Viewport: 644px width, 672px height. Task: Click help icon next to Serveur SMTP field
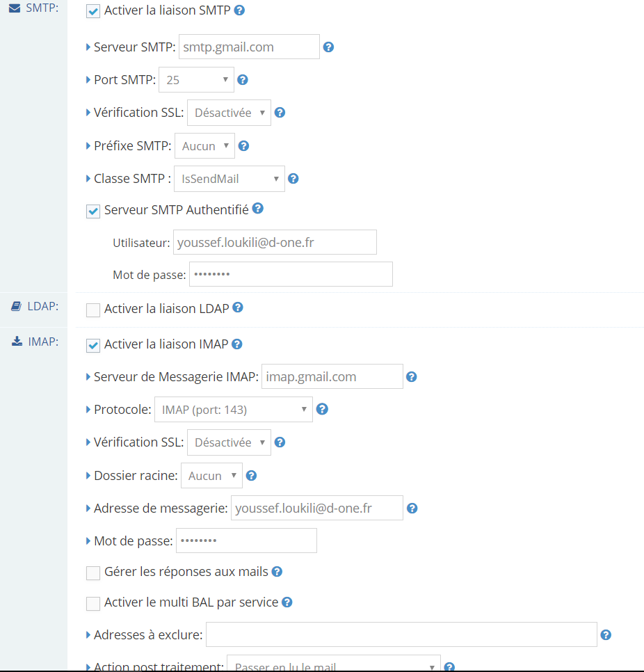click(329, 47)
